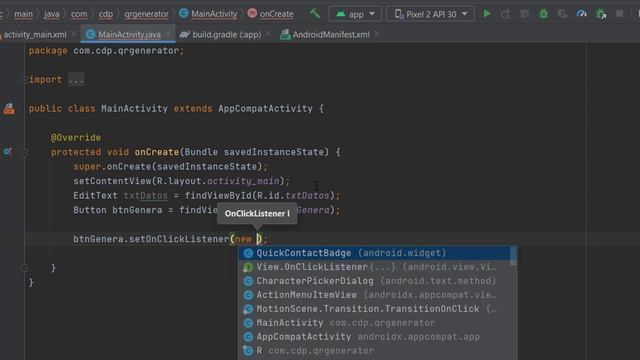
Task: Close the build.gradle (:app) tab
Action: point(268,35)
